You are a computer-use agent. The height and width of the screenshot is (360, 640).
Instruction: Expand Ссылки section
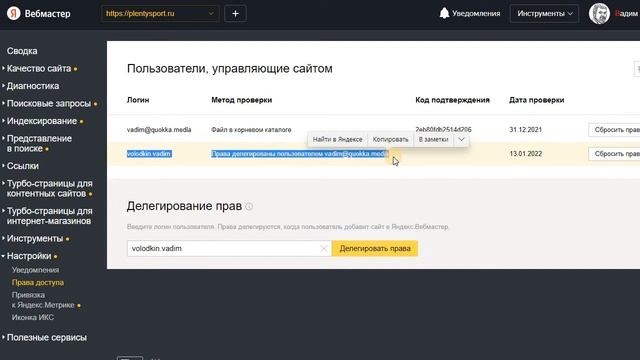coord(22,166)
